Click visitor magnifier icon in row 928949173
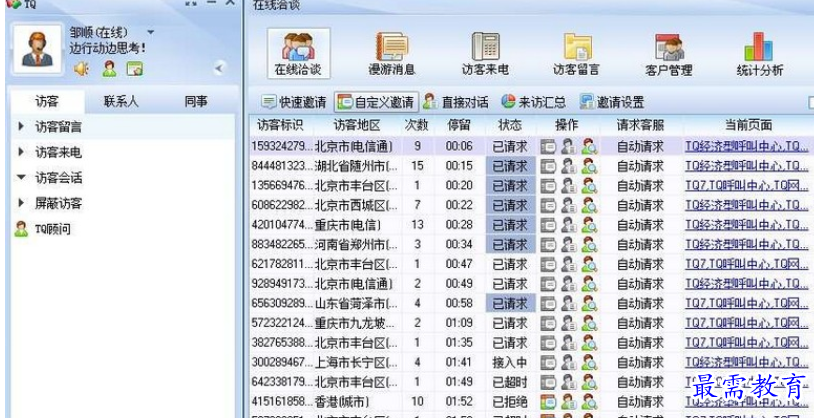 tap(589, 284)
